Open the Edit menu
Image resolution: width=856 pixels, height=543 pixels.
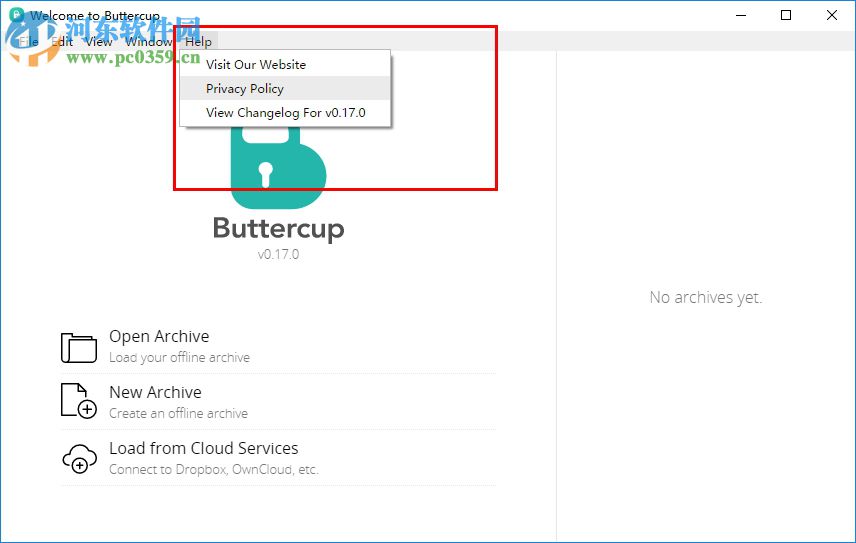point(62,41)
